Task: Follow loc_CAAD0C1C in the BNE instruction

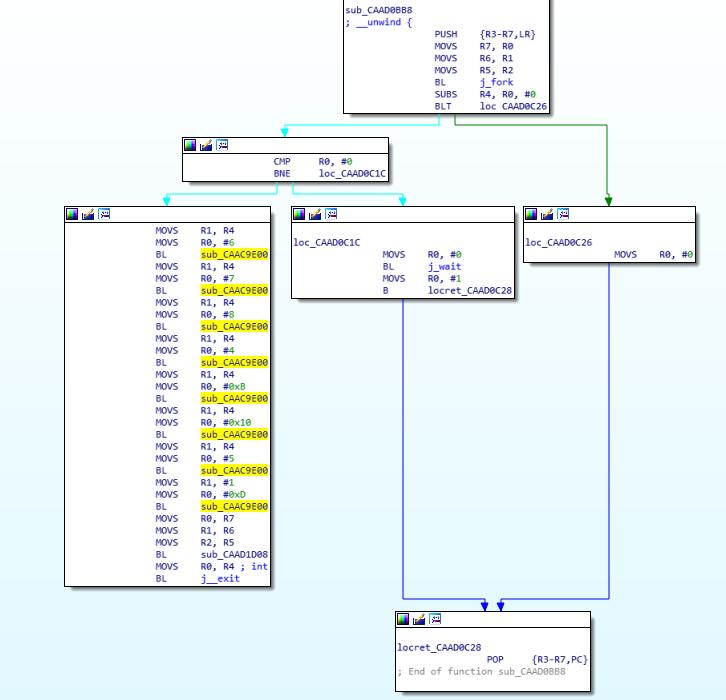Action: pos(352,174)
